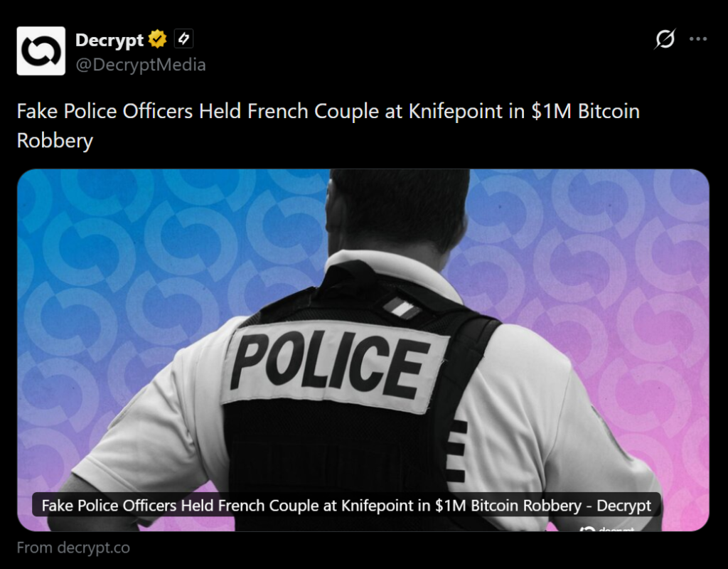Open the Grok explain-this-post icon
Screen dimensions: 728x569
click(665, 39)
